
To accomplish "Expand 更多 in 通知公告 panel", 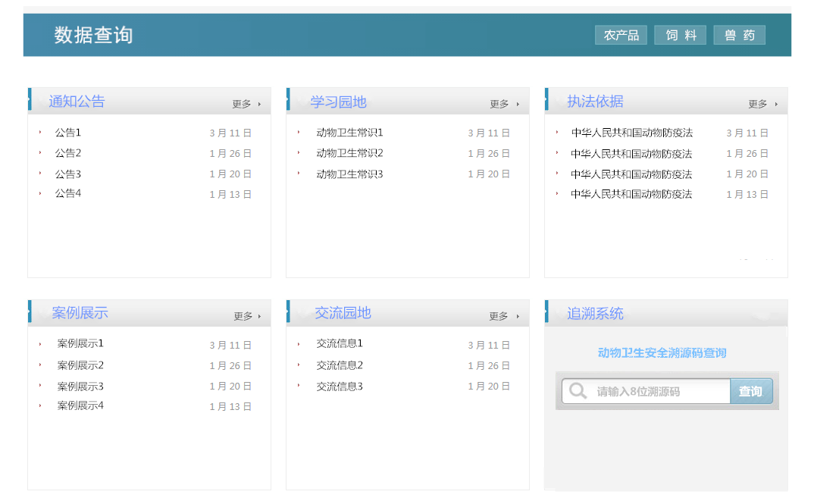I will click(x=246, y=104).
